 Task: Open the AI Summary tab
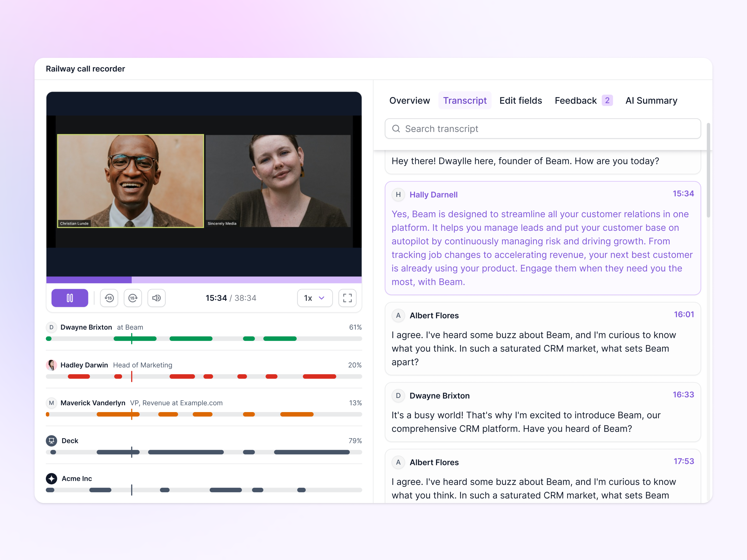[651, 100]
